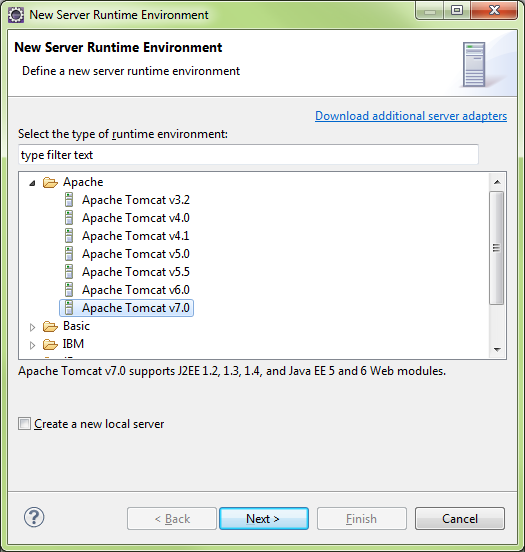The height and width of the screenshot is (552, 525).
Task: Collapse the Apache tree node
Action: (32, 183)
